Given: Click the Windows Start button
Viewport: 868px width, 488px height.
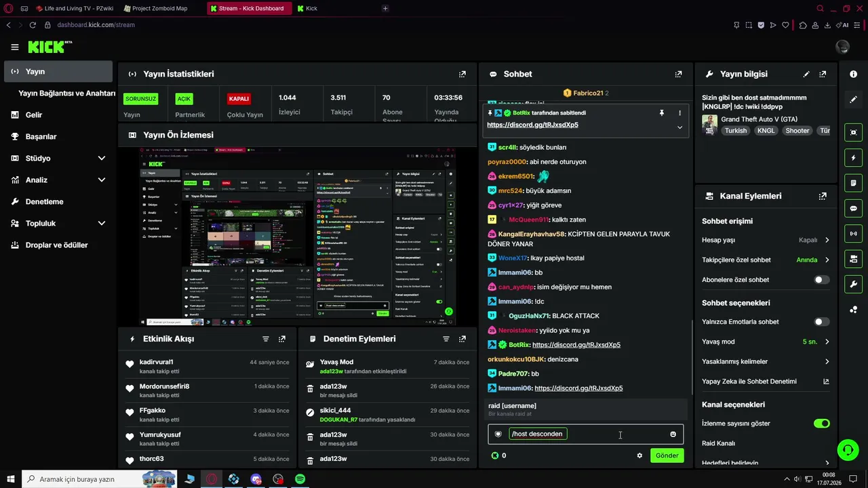Looking at the screenshot, I should [10, 479].
